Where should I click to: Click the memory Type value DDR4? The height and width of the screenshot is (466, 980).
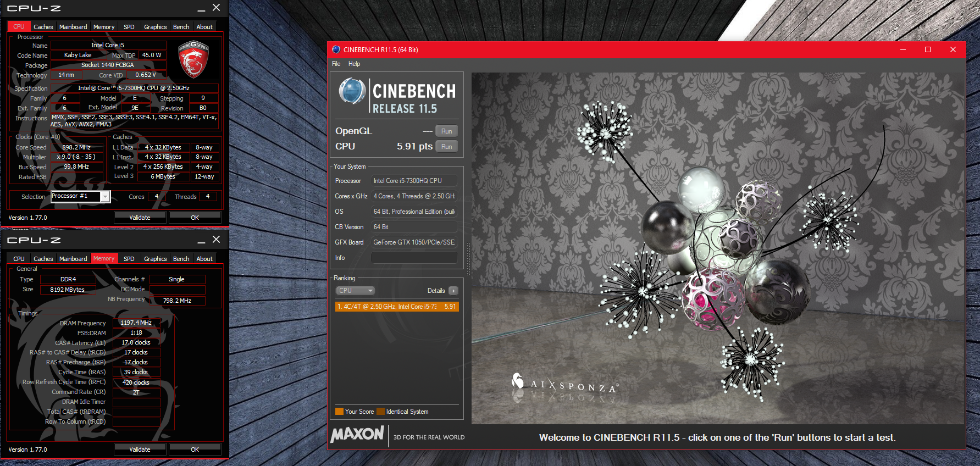(68, 279)
